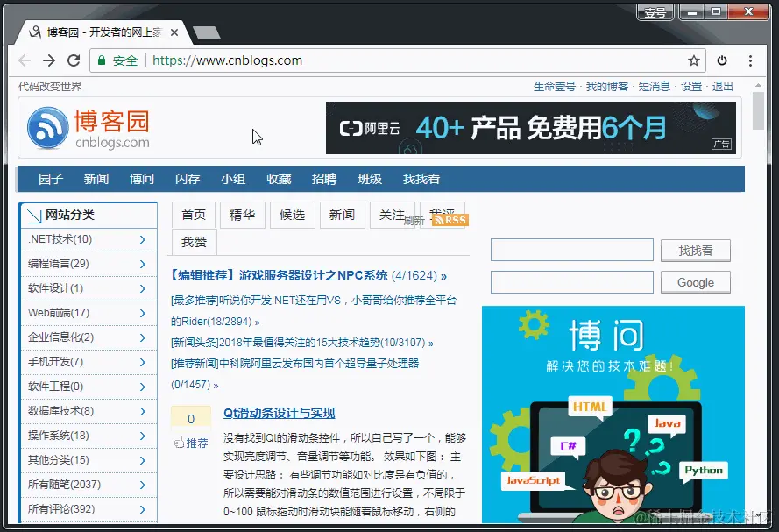Click the 刷新 refresh link
This screenshot has width=779, height=532.
click(414, 221)
